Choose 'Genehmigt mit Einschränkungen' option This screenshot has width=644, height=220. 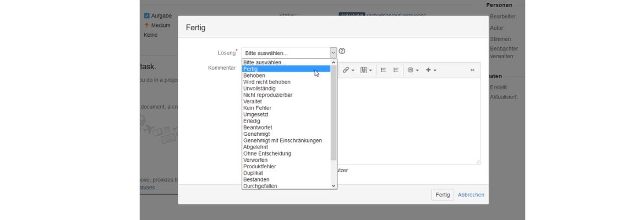[x=282, y=141]
